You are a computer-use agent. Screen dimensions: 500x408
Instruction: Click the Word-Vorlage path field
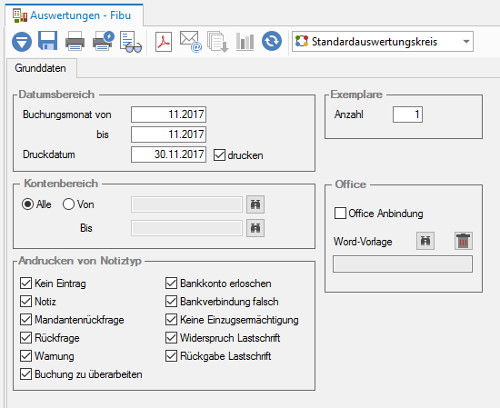(403, 264)
